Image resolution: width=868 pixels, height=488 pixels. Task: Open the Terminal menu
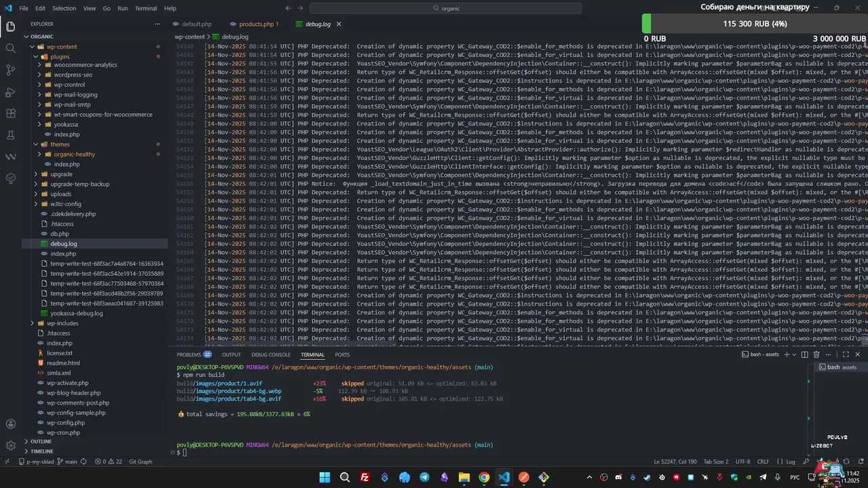tap(146, 8)
